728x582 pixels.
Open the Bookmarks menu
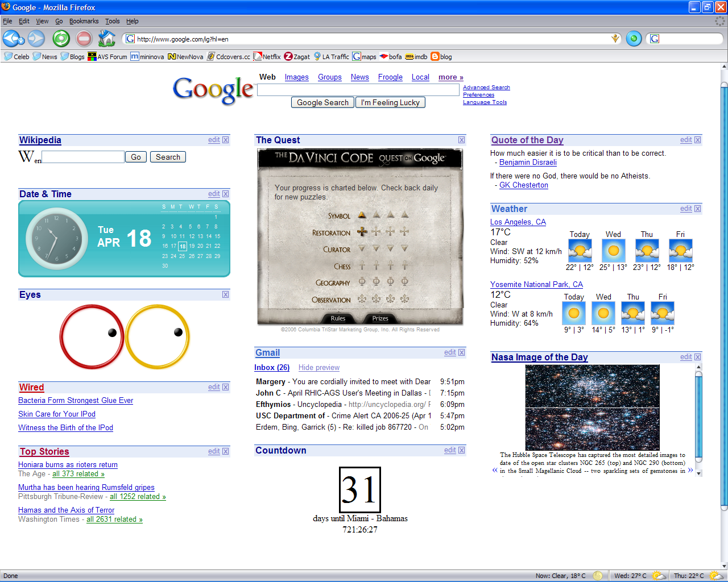(84, 21)
